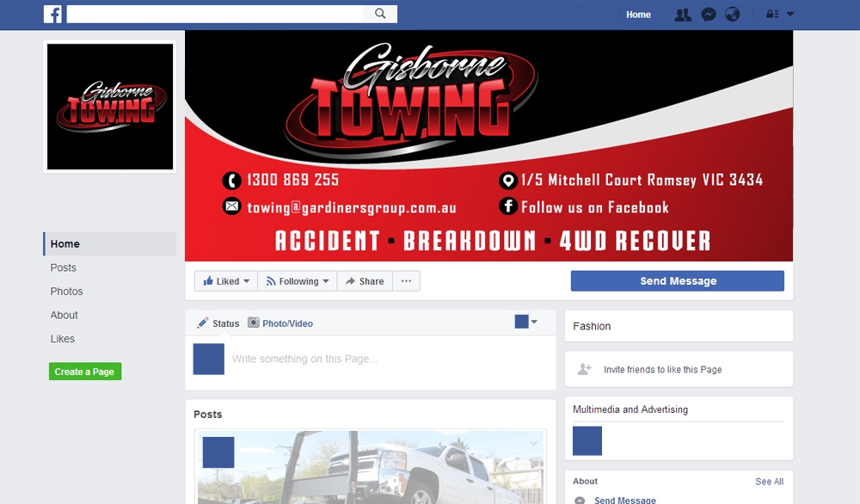
Task: Click the Facebook search input field
Action: 213,14
